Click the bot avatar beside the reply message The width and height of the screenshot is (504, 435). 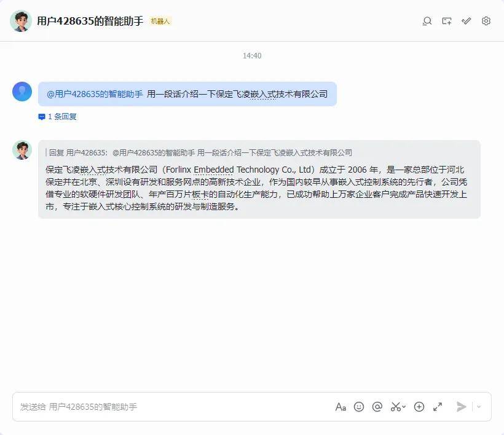click(22, 150)
